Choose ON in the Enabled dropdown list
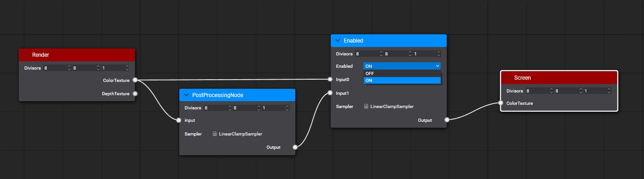The width and height of the screenshot is (644, 179). 402,80
